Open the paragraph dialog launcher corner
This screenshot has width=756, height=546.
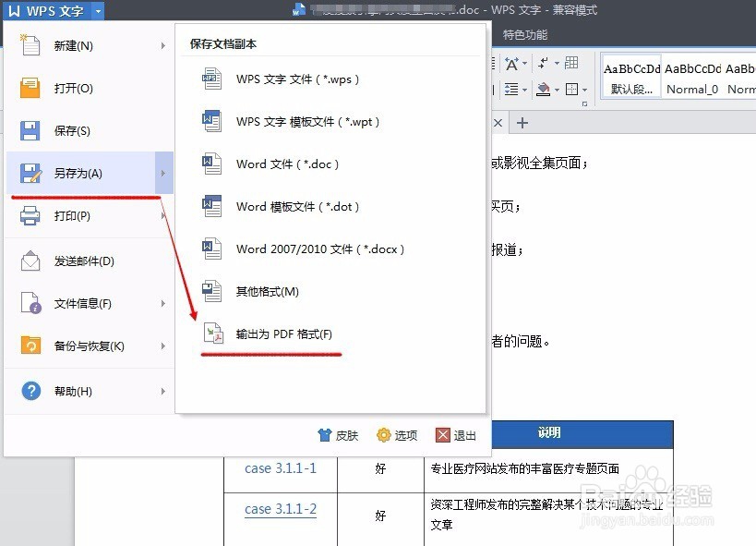click(585, 103)
